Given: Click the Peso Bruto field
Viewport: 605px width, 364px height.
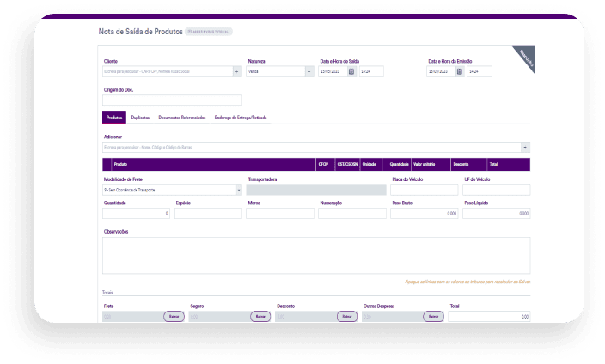Looking at the screenshot, I should click(424, 213).
